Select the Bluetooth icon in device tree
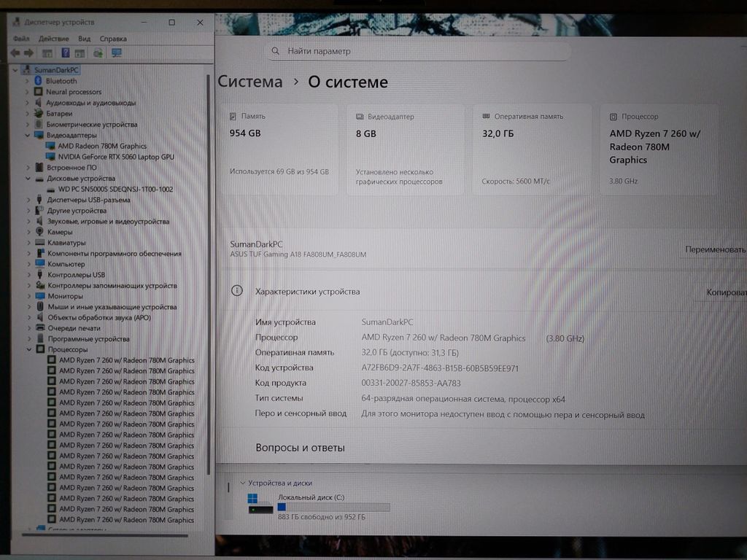 (x=39, y=81)
